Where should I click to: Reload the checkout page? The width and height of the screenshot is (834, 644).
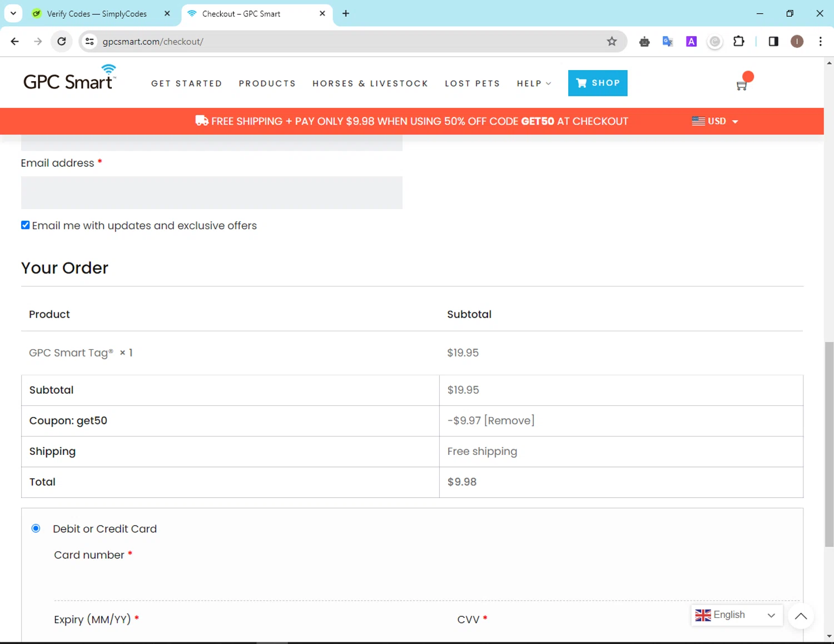[62, 41]
